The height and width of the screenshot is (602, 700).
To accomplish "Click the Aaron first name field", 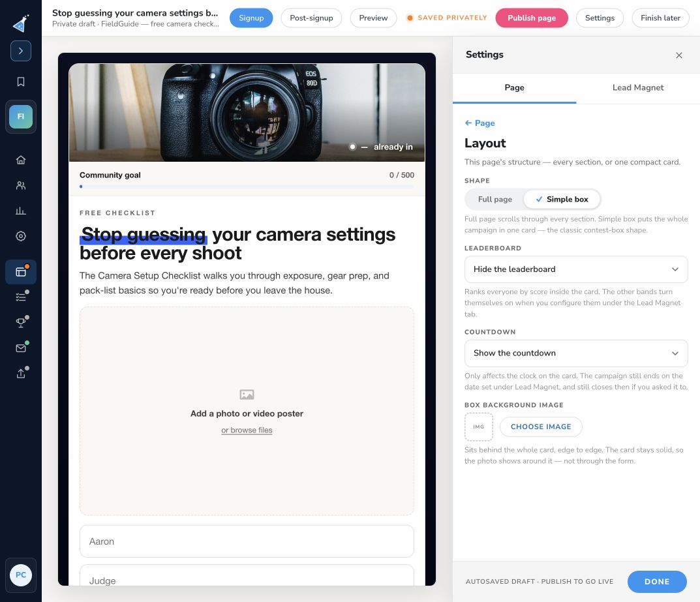I will tap(247, 541).
